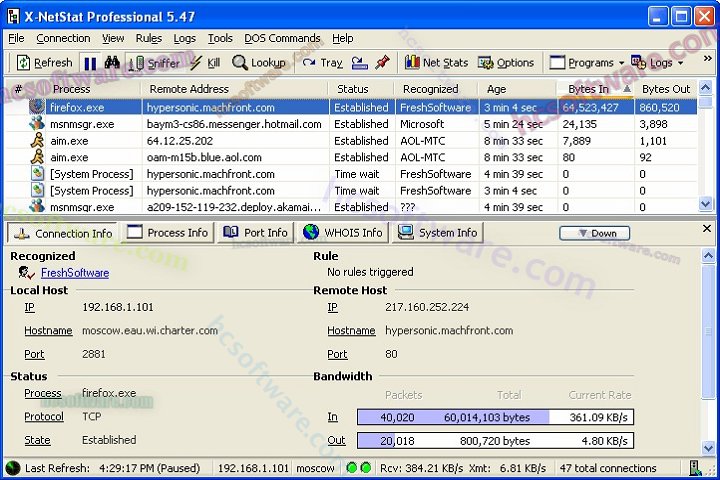
Task: Sort by the Recognized column header
Action: [x=436, y=89]
